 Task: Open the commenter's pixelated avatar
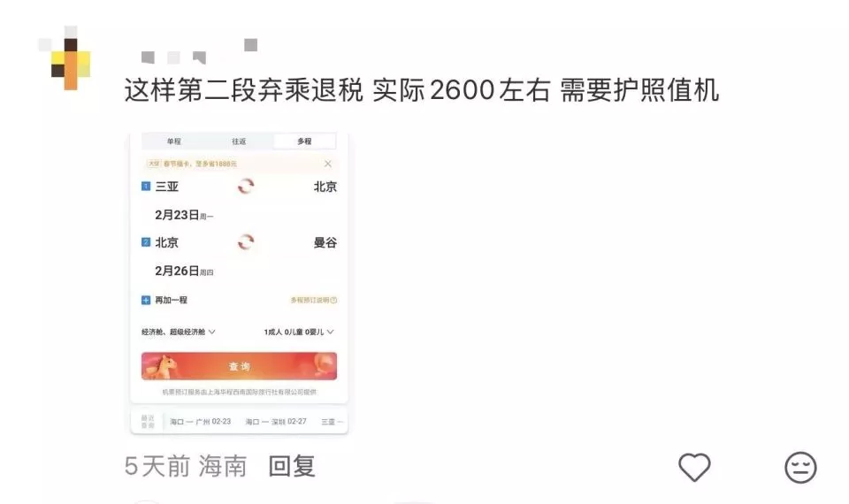click(x=65, y=58)
